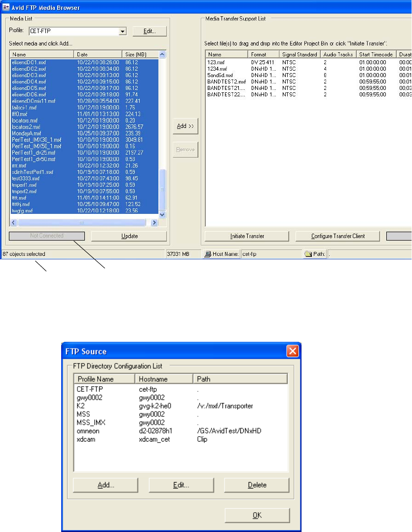412x532 pixels.
Task: Select elisendD0mix11.mxf row
Action: tap(84, 101)
